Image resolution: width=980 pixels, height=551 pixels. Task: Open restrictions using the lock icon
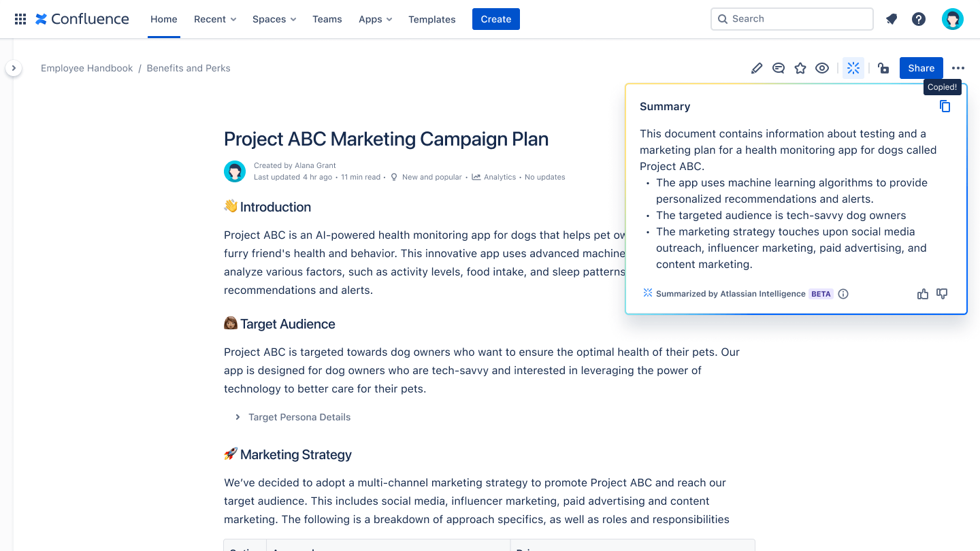click(x=883, y=68)
